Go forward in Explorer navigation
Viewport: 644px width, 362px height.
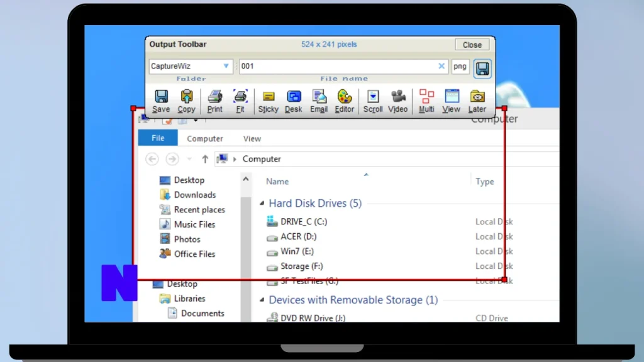172,159
